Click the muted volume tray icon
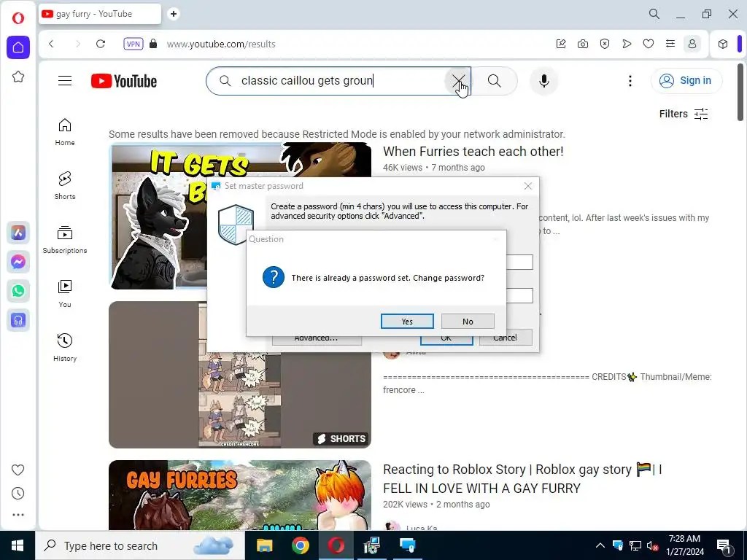The height and width of the screenshot is (560, 747). 653,545
